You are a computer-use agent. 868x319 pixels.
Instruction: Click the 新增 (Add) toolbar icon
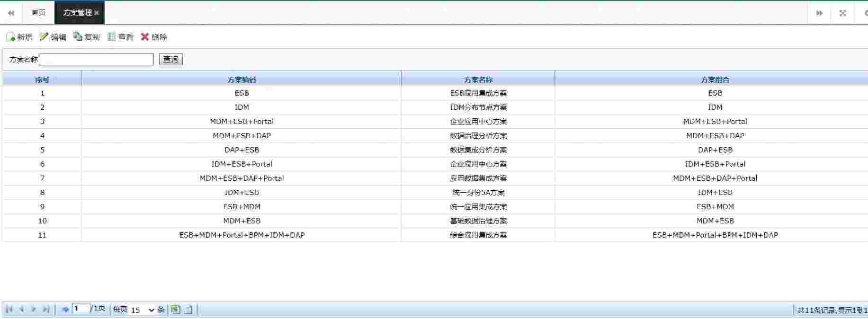click(10, 37)
